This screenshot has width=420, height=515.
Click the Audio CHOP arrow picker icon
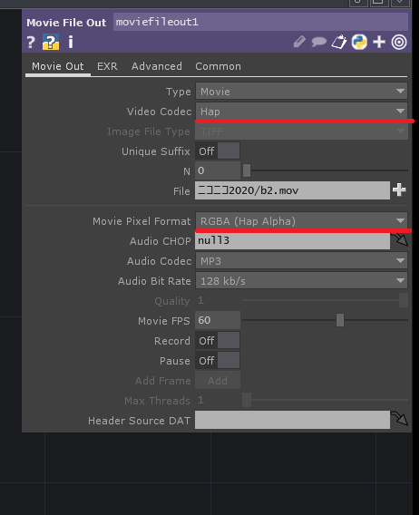pyautogui.click(x=401, y=239)
